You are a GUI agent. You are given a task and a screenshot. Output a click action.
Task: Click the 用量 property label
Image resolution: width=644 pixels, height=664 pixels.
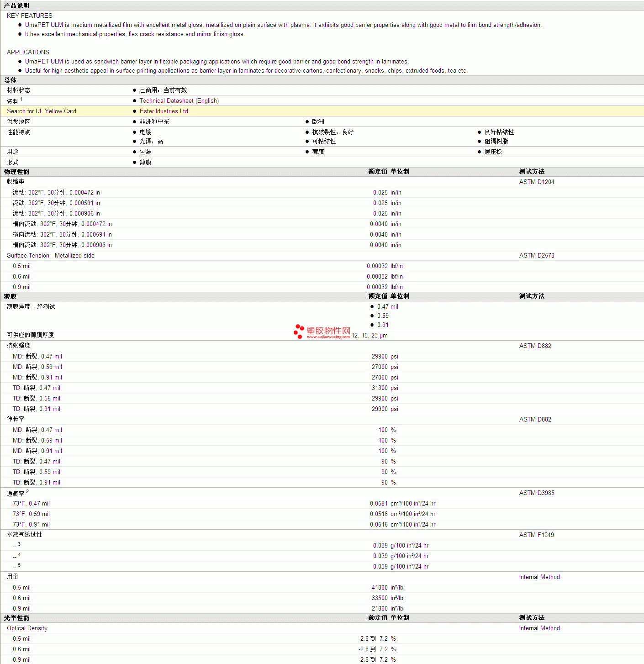tap(13, 577)
